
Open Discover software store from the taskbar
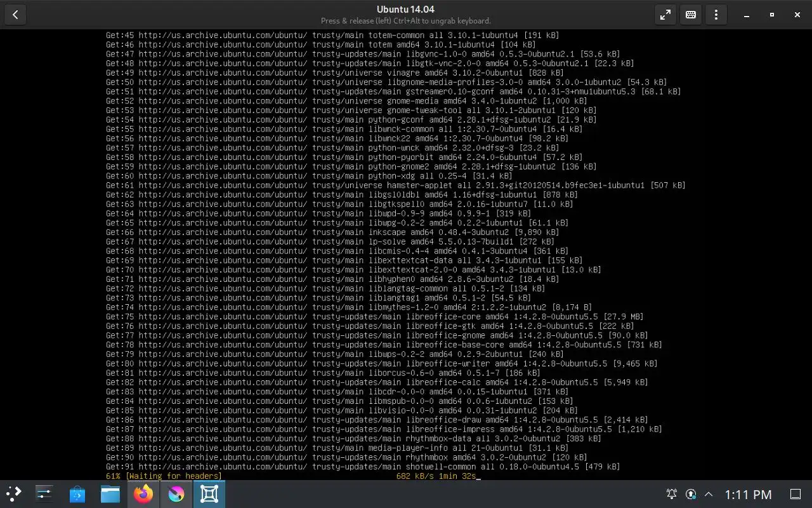point(77,494)
